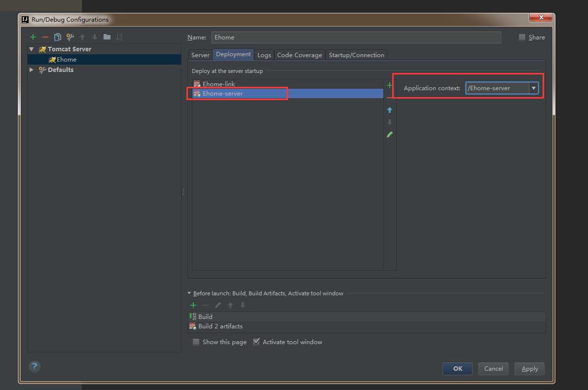Screen dimensions: 588x390
Task: Select Build 2 artifacts row
Action: coord(367,326)
